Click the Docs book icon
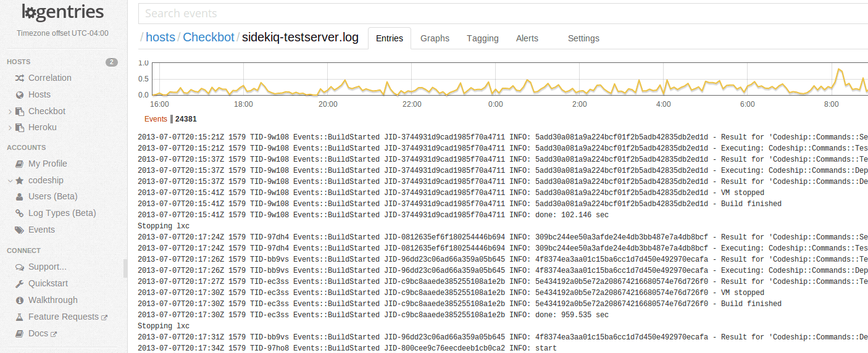This screenshot has height=353, width=868. (x=20, y=333)
